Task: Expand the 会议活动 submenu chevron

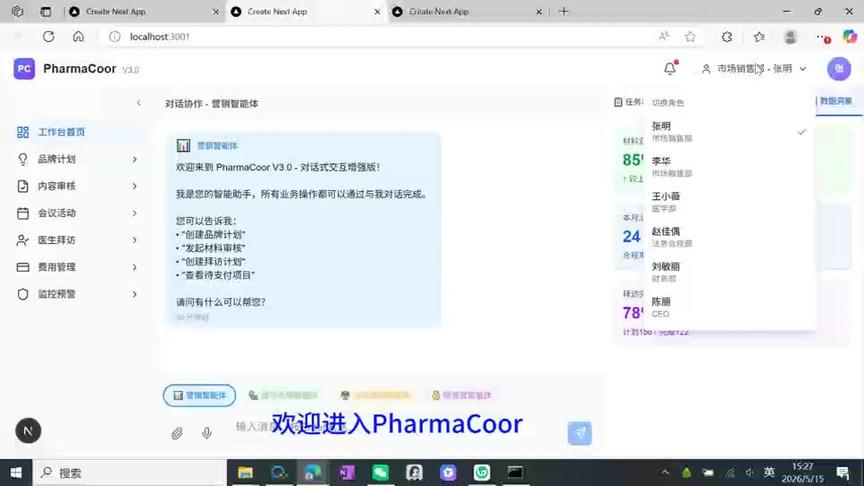Action: (134, 213)
